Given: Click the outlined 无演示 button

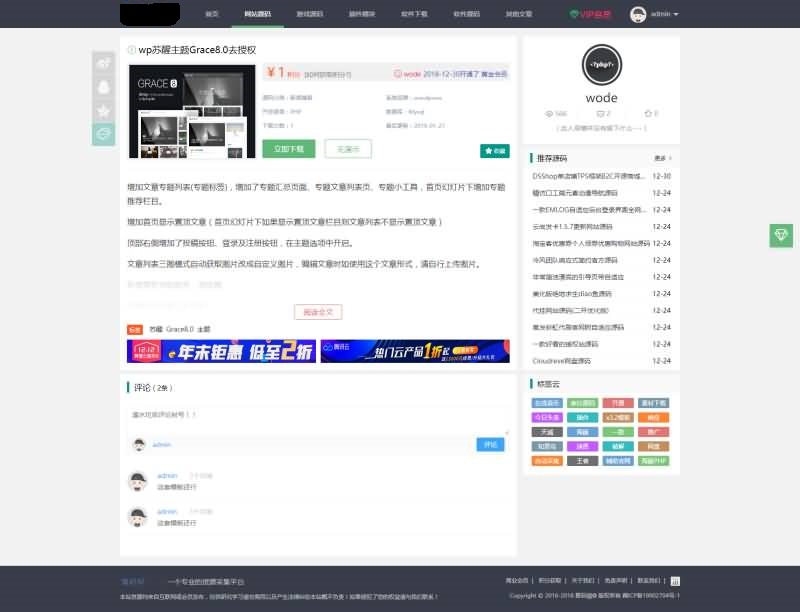Looking at the screenshot, I should [x=348, y=149].
